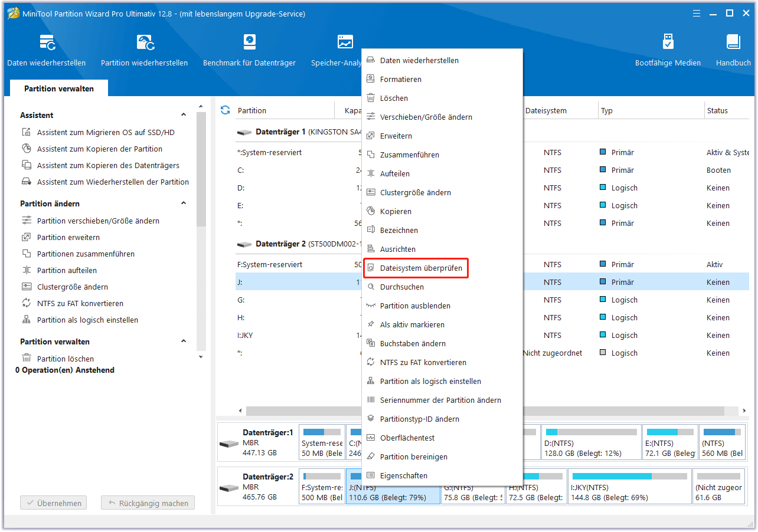Select the I:JKY partition row
This screenshot has width=758, height=532.
pyautogui.click(x=493, y=336)
